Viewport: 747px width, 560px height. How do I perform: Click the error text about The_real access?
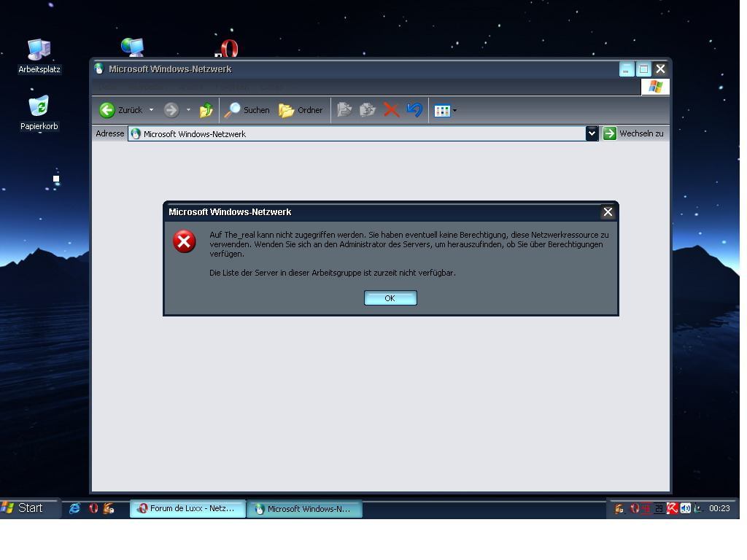(x=409, y=244)
